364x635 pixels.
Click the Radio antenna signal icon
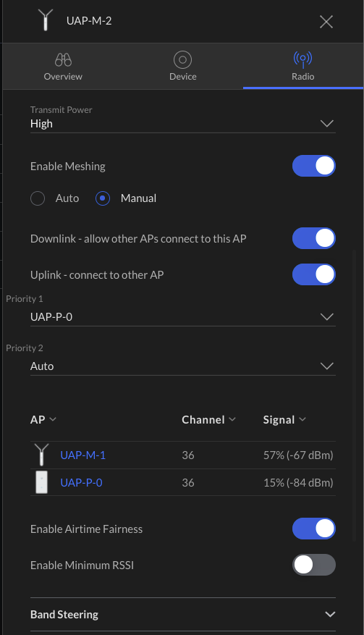click(303, 59)
